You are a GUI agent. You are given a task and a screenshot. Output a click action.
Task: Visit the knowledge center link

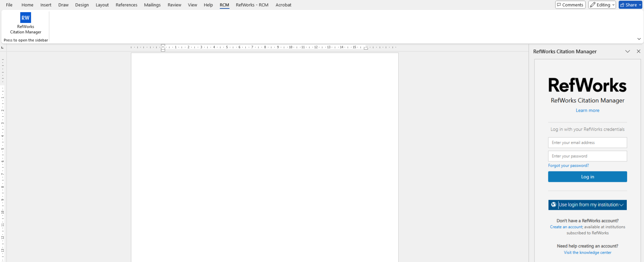click(x=587, y=253)
